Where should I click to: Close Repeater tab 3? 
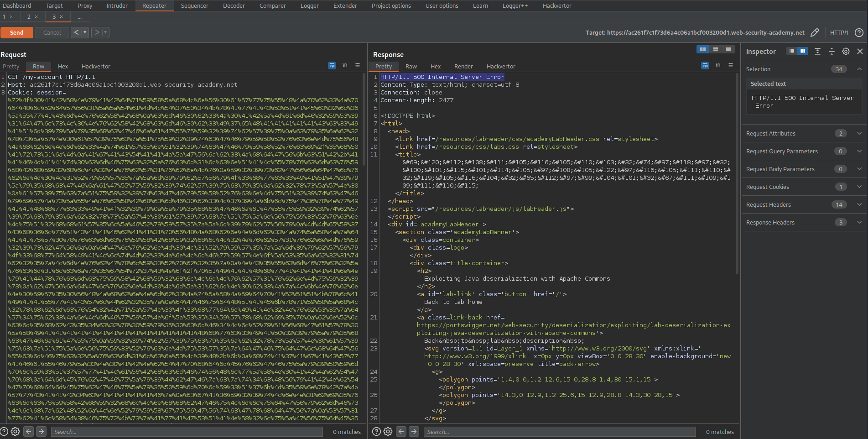click(62, 17)
